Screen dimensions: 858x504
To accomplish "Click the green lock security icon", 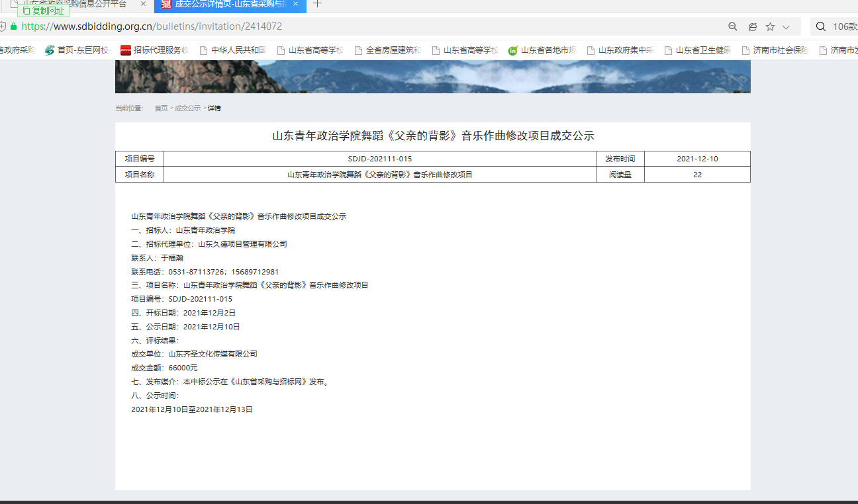I will [x=13, y=27].
